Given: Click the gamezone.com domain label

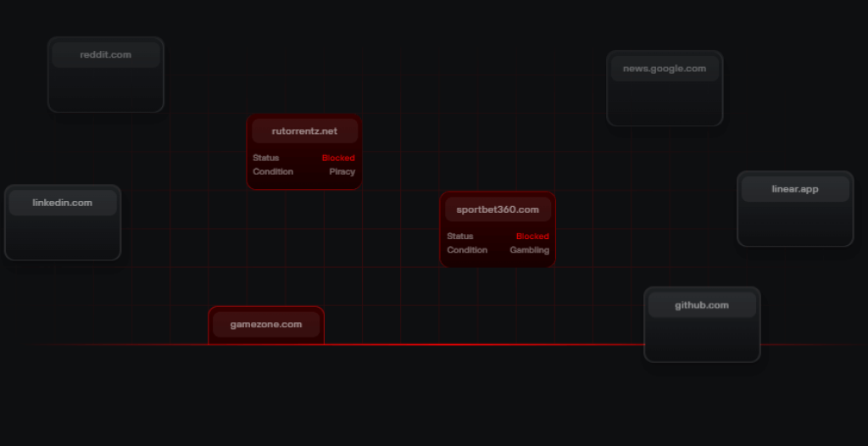Looking at the screenshot, I should coord(266,325).
